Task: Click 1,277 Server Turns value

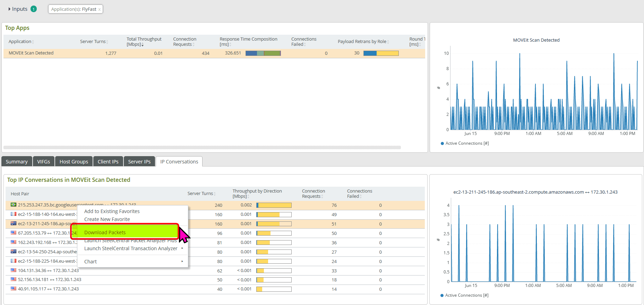Action: tap(111, 53)
